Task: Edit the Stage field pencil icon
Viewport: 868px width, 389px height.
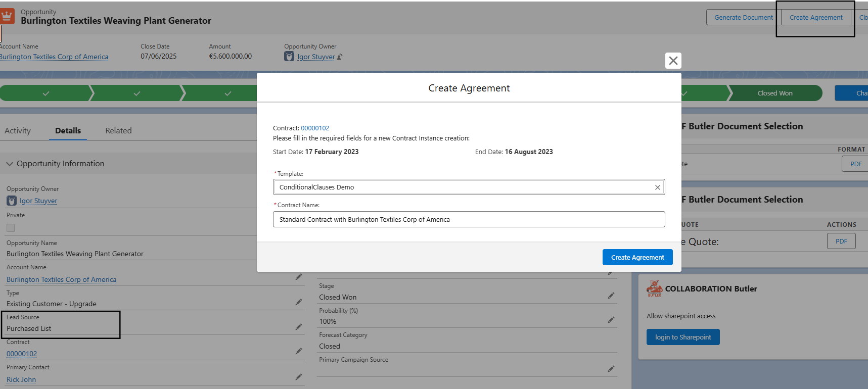Action: pos(611,296)
